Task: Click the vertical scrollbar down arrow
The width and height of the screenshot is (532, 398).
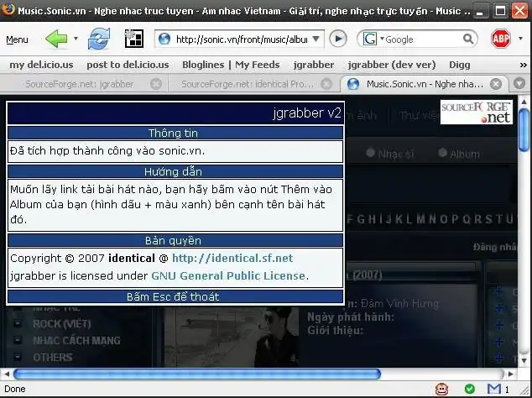Action: tap(524, 360)
